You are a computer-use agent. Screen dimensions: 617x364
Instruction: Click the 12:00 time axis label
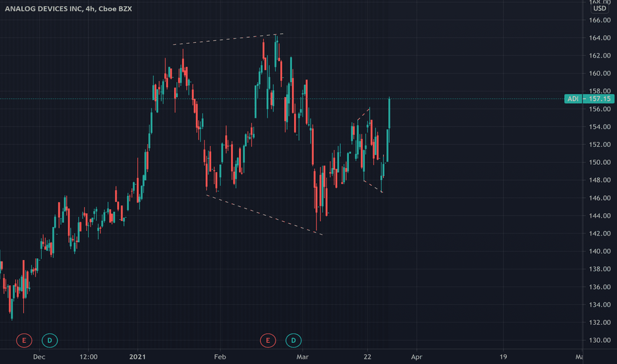(x=89, y=357)
